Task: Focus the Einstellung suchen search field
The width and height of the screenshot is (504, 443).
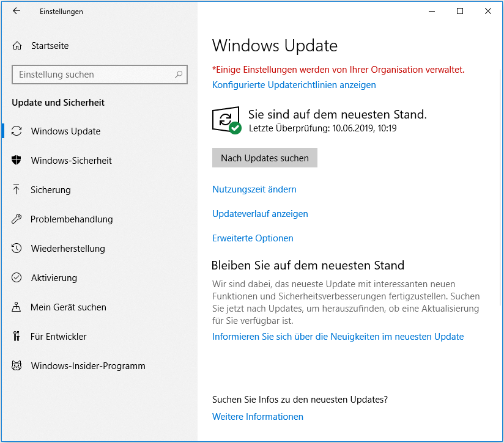Action: coord(100,75)
